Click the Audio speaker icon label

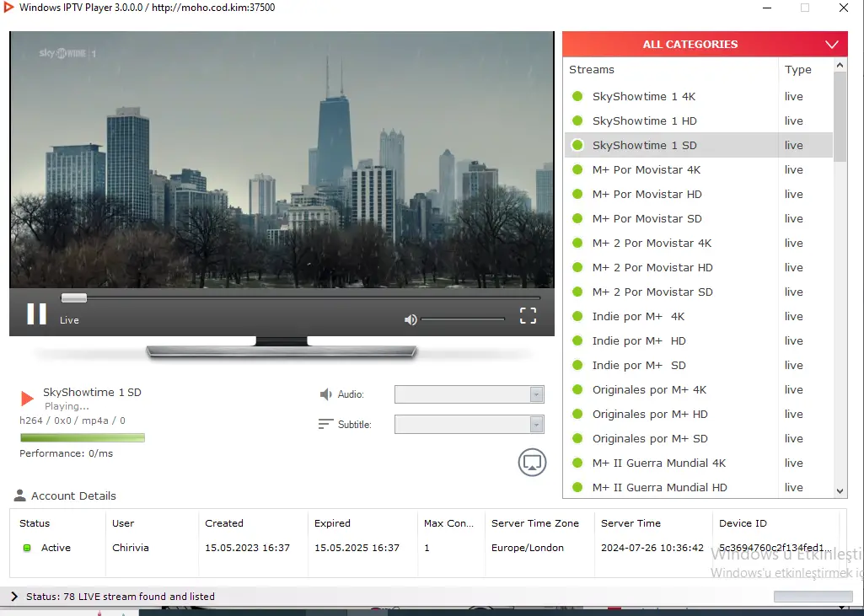326,394
